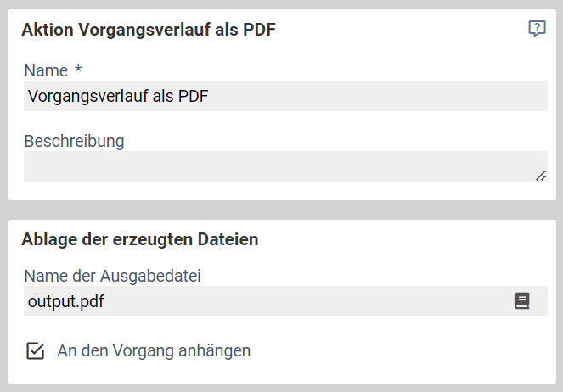Click the blank area beside the checkbox label

pyautogui.click(x=395, y=350)
